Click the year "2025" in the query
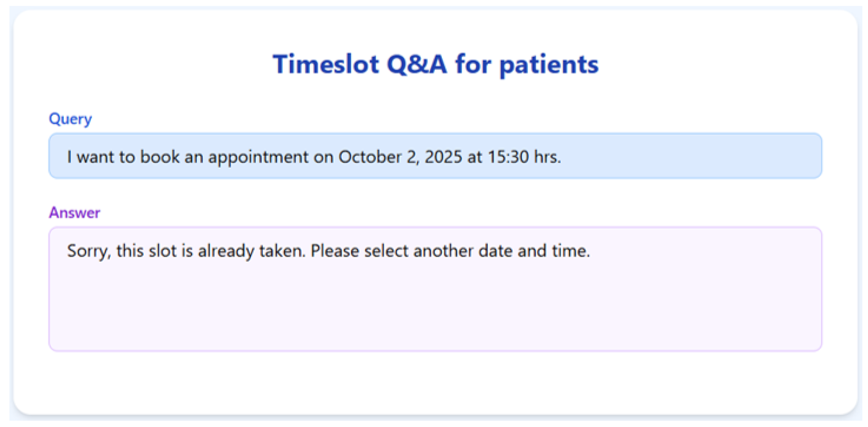 (443, 157)
